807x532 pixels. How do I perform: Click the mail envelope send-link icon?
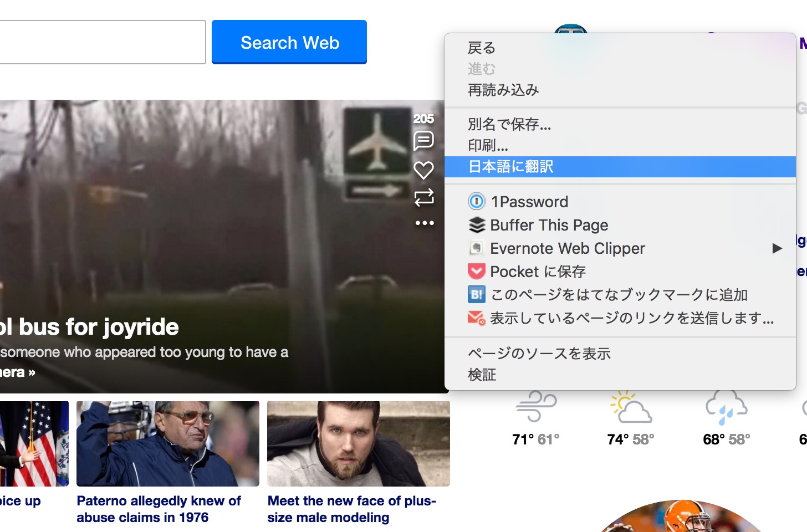[476, 318]
